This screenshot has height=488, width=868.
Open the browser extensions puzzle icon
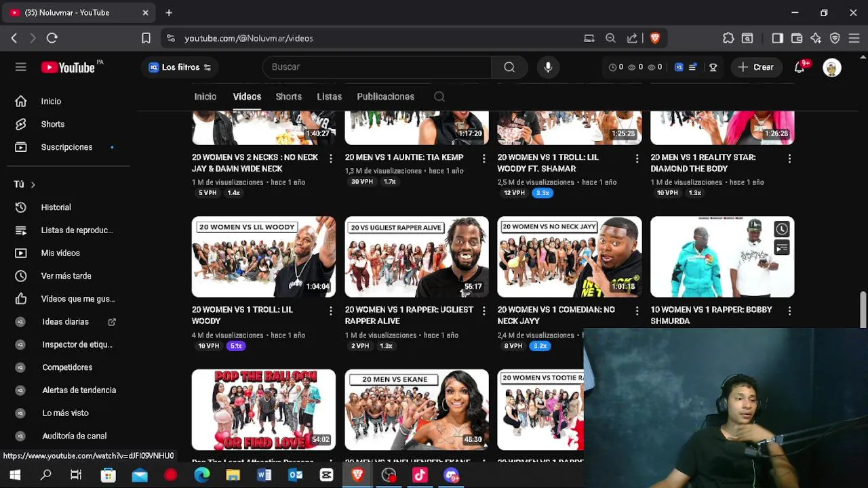click(x=728, y=39)
